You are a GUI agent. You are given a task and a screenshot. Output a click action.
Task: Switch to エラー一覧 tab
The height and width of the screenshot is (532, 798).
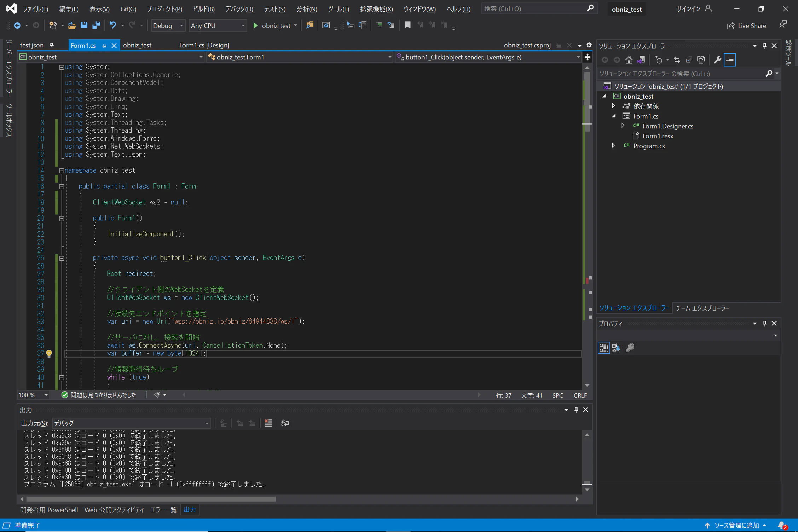[x=163, y=510]
